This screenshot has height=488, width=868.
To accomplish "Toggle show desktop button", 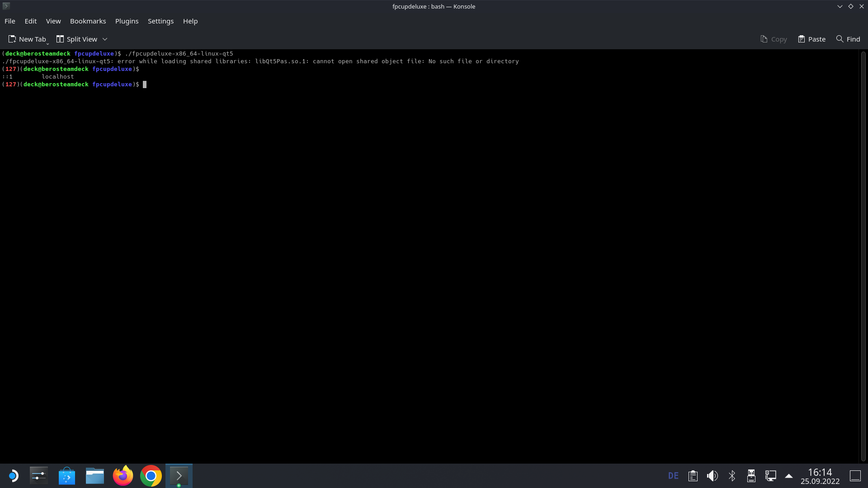I will [x=855, y=476].
